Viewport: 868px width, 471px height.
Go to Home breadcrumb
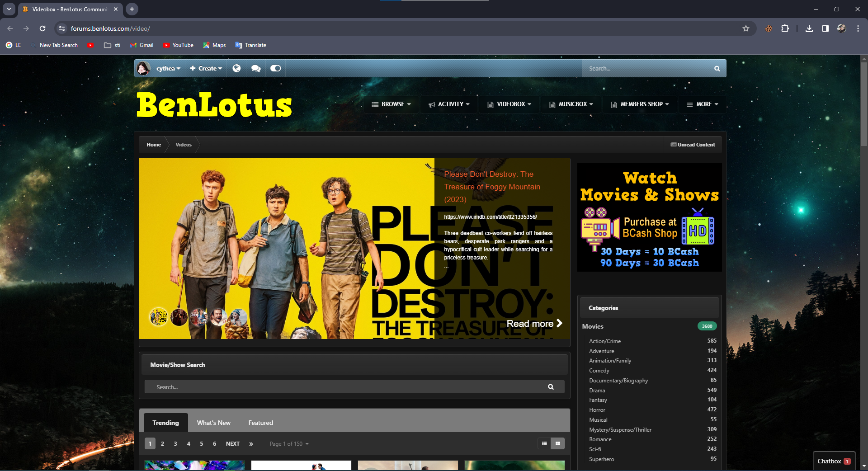pos(154,145)
